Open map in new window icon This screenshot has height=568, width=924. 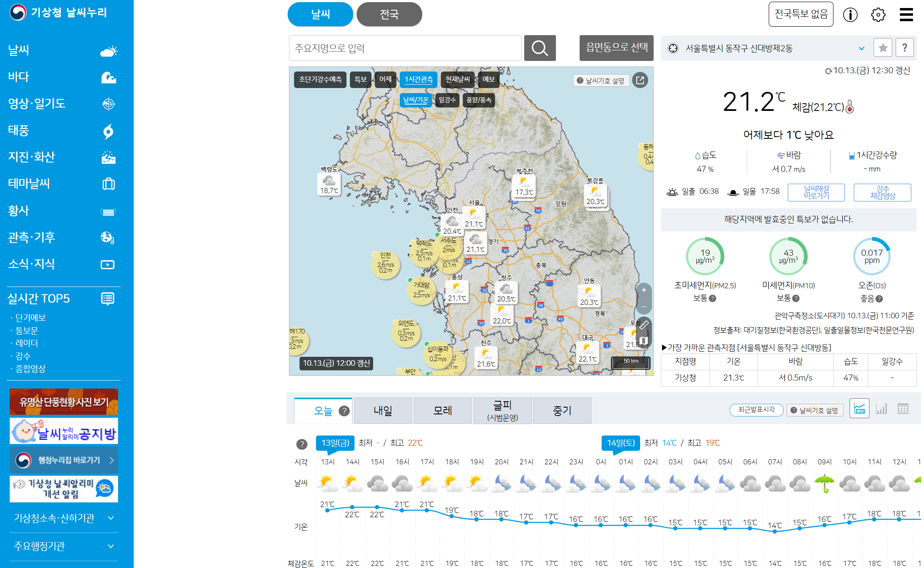coord(640,80)
